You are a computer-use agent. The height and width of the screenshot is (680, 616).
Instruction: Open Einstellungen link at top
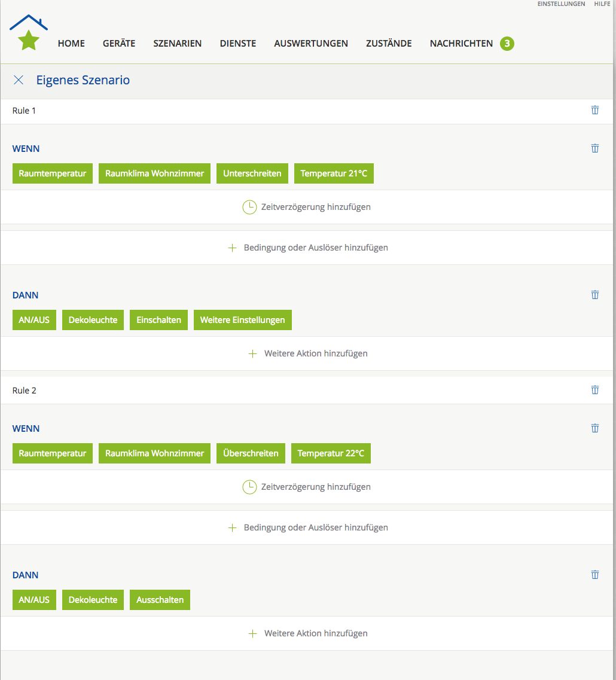tap(561, 4)
